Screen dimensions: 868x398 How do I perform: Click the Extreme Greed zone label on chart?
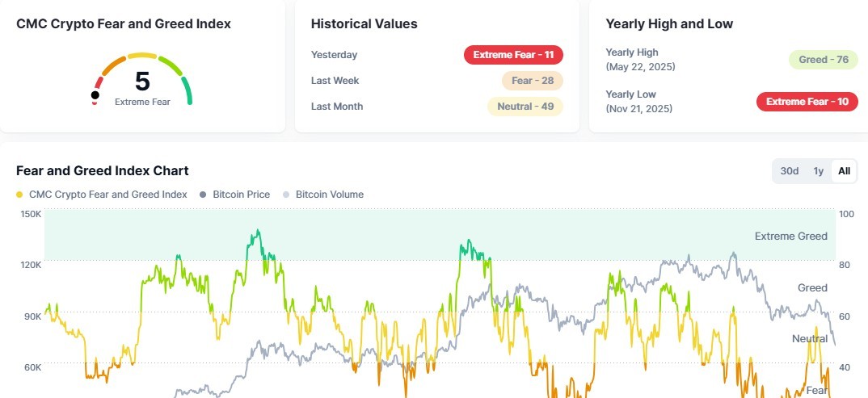790,237
